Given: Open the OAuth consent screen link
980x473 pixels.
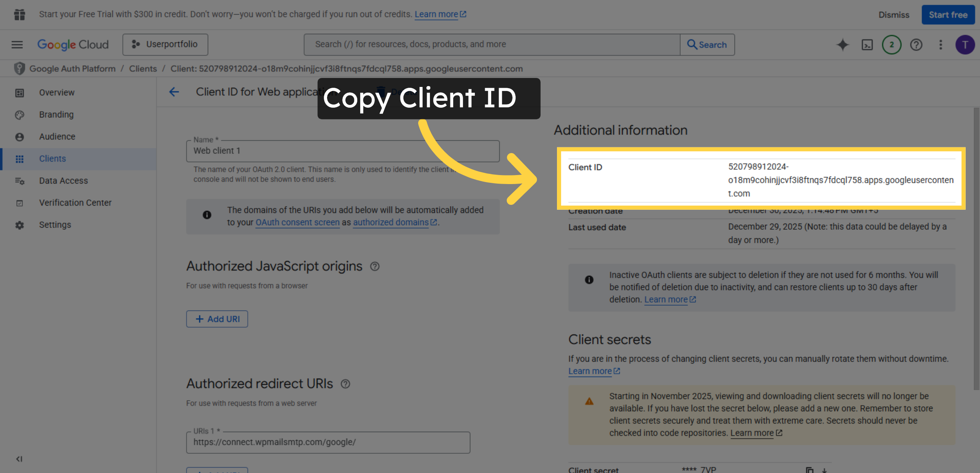Looking at the screenshot, I should tap(297, 222).
